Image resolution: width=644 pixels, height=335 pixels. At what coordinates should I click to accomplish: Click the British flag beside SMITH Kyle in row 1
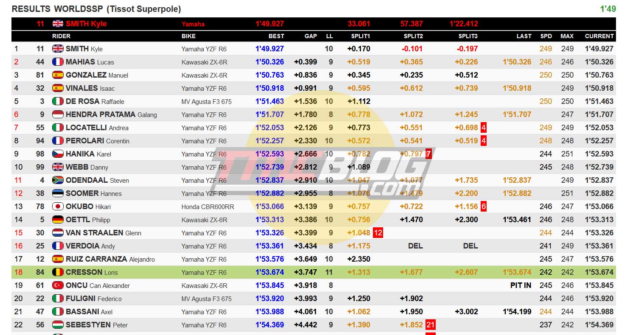click(58, 49)
